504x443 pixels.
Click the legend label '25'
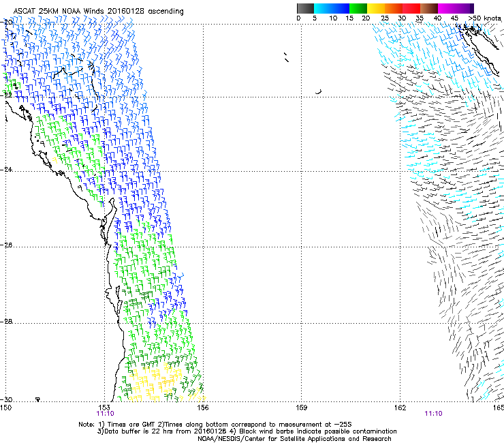385,18
